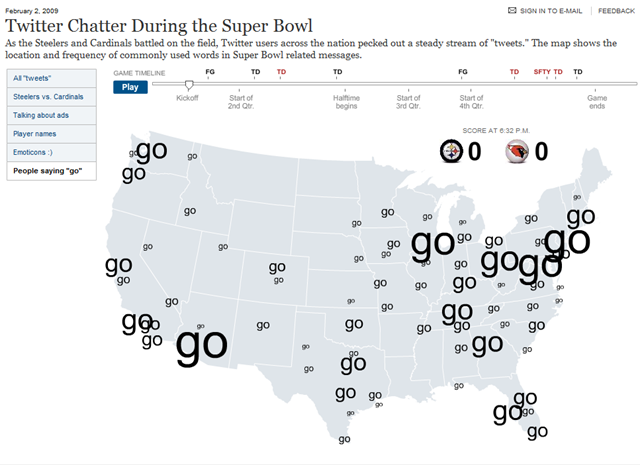Click the largest "go" word over Arizona
The width and height of the screenshot is (640, 465).
(x=202, y=345)
